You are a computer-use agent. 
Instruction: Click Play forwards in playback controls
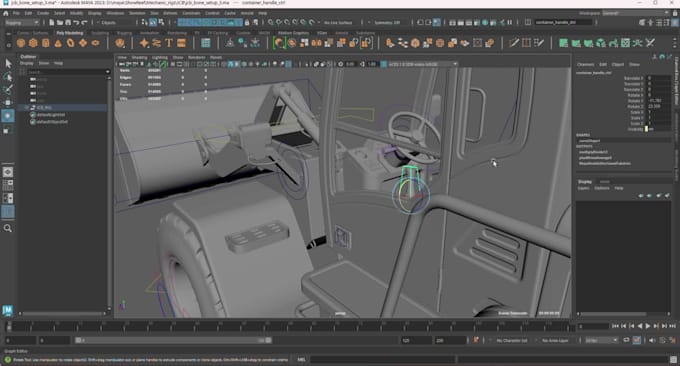click(x=648, y=326)
